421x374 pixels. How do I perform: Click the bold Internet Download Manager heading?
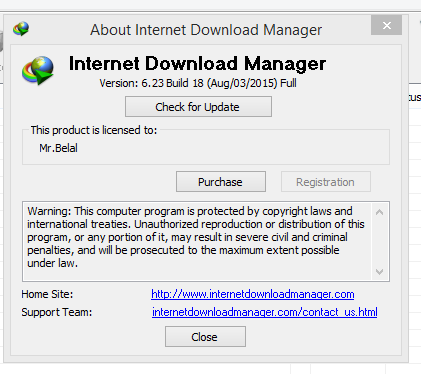(197, 63)
